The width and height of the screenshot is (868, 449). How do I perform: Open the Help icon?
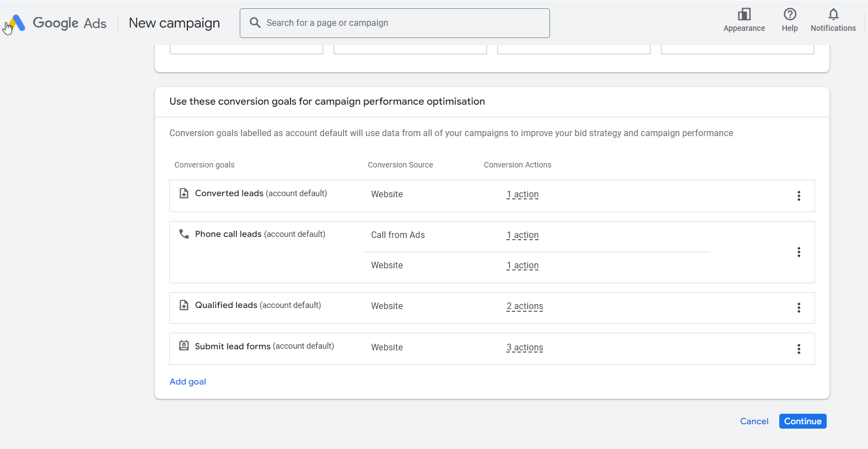pos(790,14)
